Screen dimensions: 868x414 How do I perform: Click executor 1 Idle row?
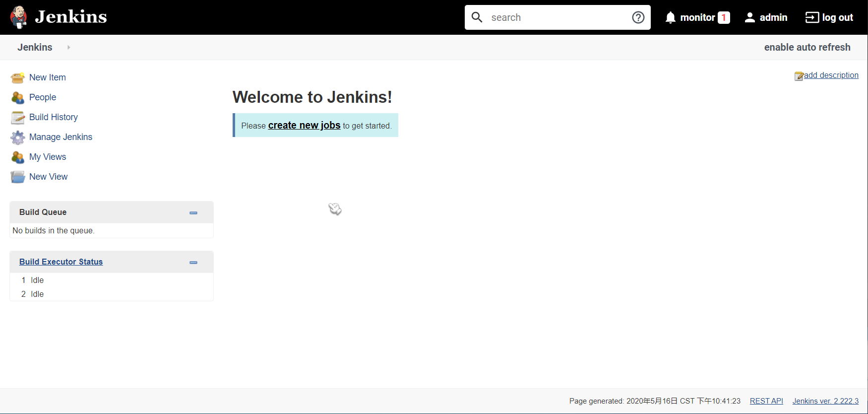112,280
